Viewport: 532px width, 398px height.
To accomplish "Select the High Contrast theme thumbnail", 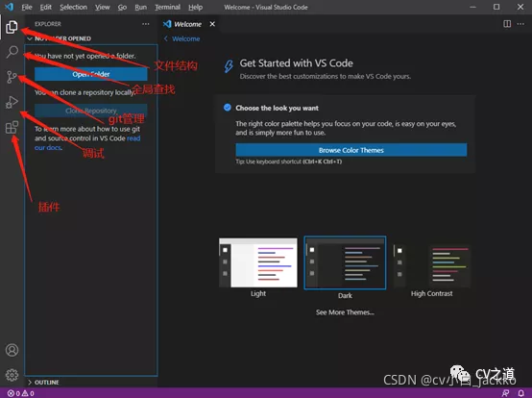I will point(432,265).
